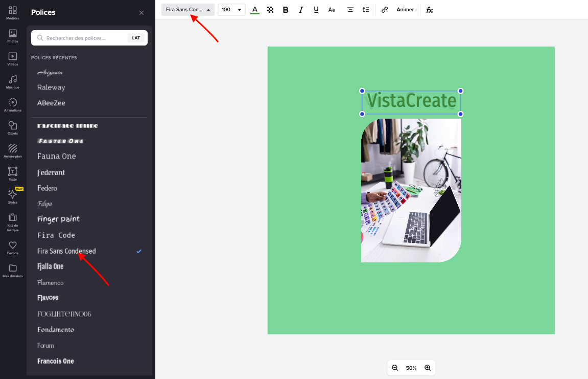Select the Forum font

click(45, 346)
